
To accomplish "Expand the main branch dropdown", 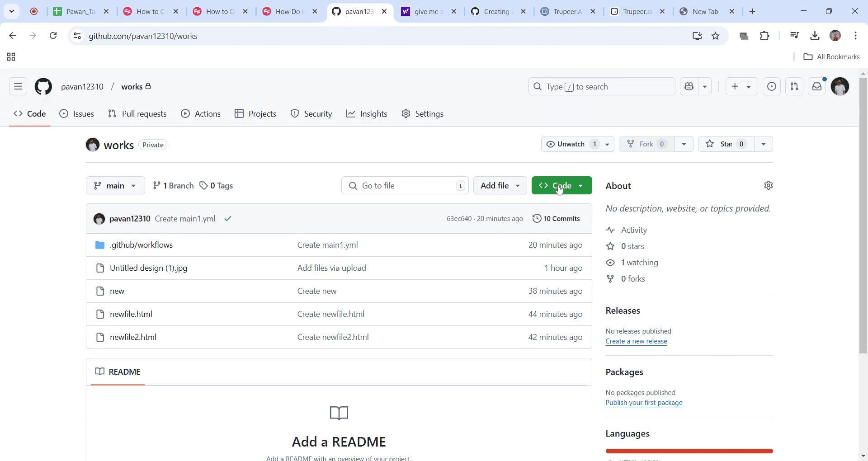I will pos(115,186).
